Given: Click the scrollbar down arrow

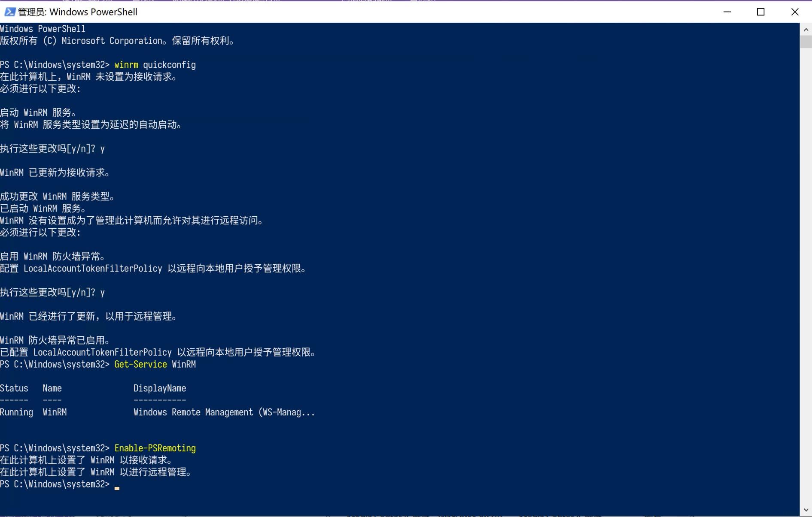Looking at the screenshot, I should tap(806, 510).
